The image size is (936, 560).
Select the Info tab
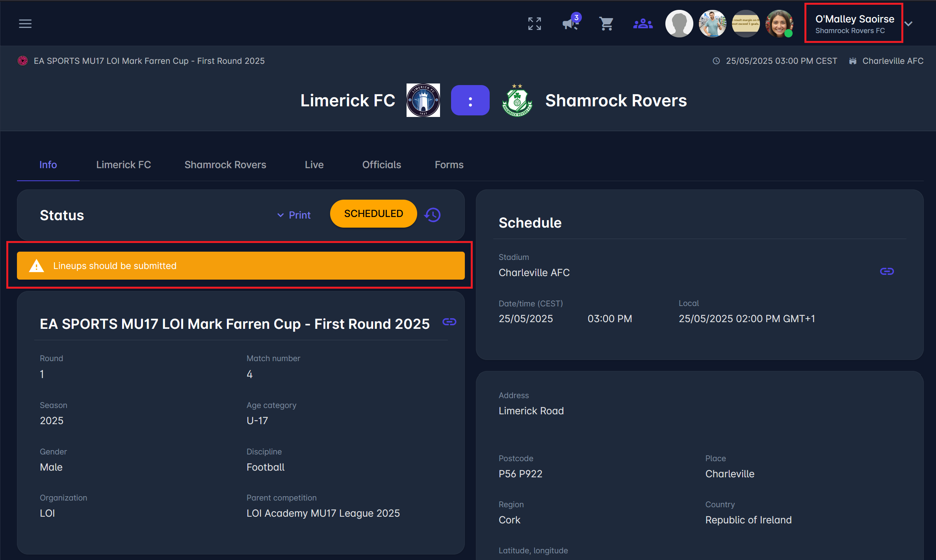(48, 165)
